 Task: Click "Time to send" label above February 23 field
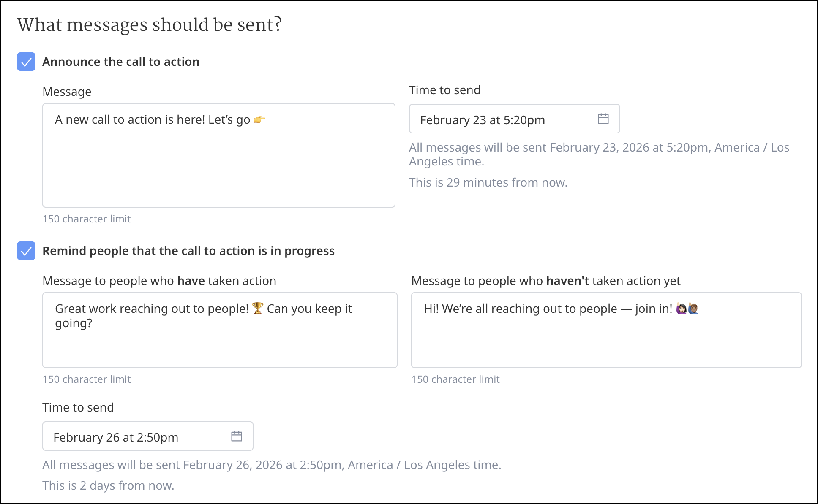(x=444, y=90)
